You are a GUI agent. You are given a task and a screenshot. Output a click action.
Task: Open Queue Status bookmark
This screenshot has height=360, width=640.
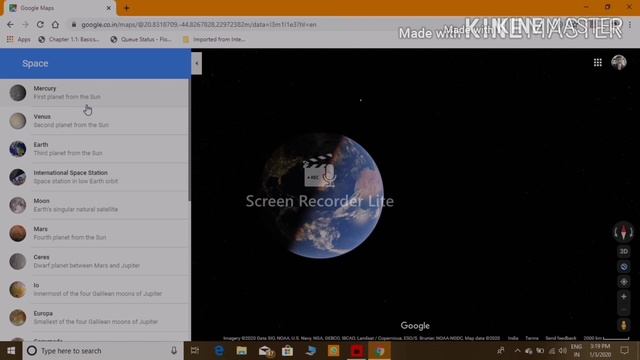pyautogui.click(x=141, y=40)
